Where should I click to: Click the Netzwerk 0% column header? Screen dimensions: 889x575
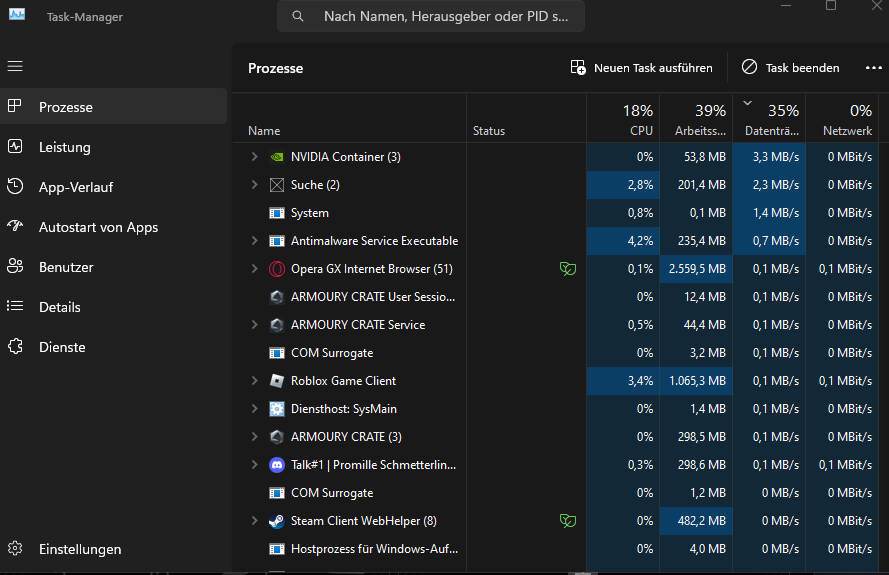843,119
